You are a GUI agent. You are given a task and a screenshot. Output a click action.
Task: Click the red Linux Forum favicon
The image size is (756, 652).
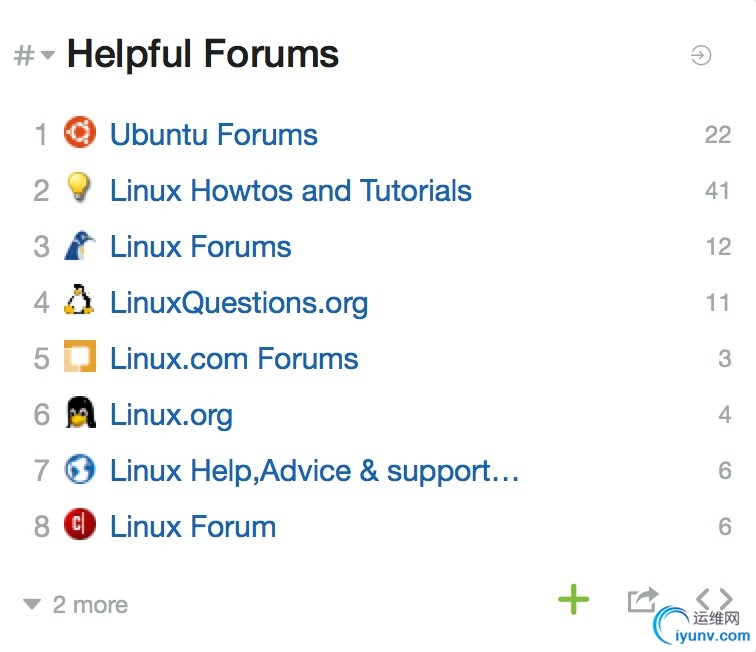coord(79,525)
